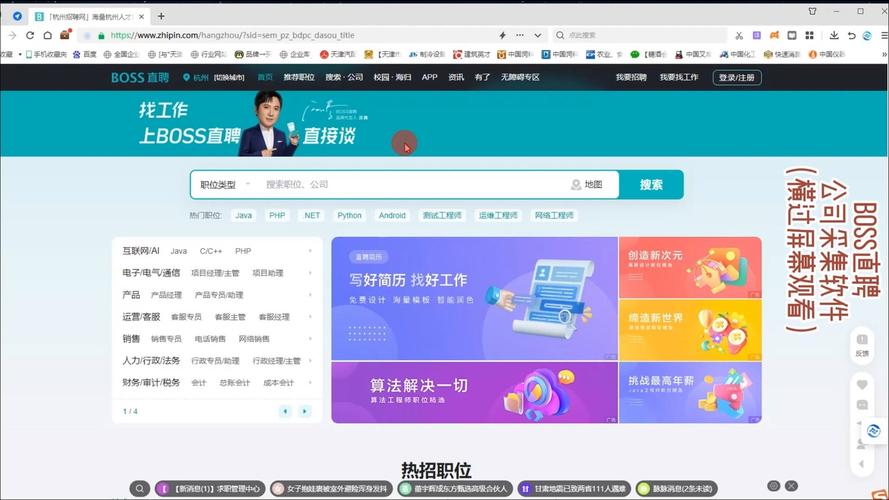Select the Python hot position tag
The image size is (889, 500).
pos(349,215)
